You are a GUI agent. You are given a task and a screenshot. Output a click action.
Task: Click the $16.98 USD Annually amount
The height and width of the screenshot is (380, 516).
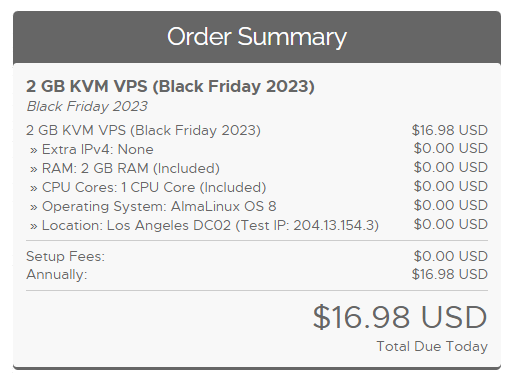point(450,274)
